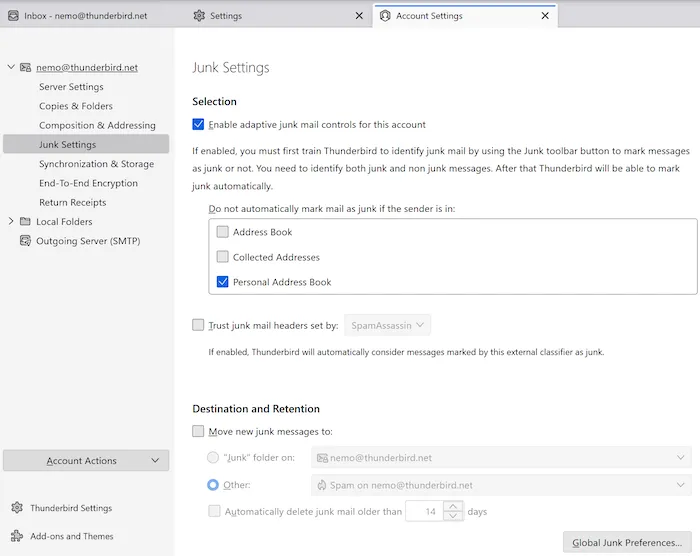Check the Address Book checkbox
This screenshot has height=556, width=700.
click(x=222, y=232)
